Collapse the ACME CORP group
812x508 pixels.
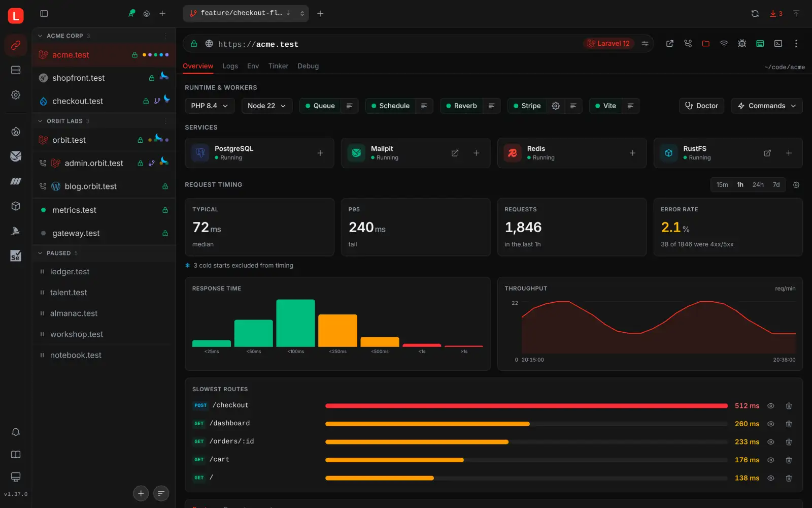pyautogui.click(x=40, y=36)
